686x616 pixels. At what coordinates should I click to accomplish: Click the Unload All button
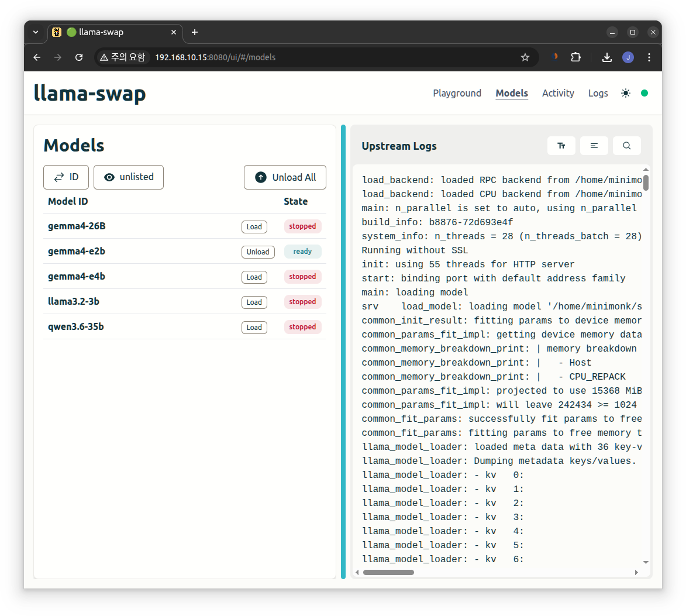(285, 177)
